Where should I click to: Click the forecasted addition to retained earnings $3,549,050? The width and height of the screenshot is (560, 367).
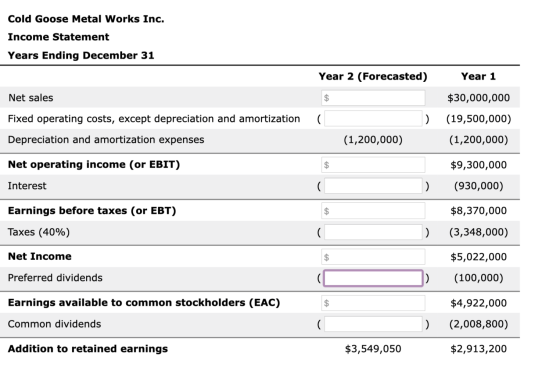pos(373,349)
